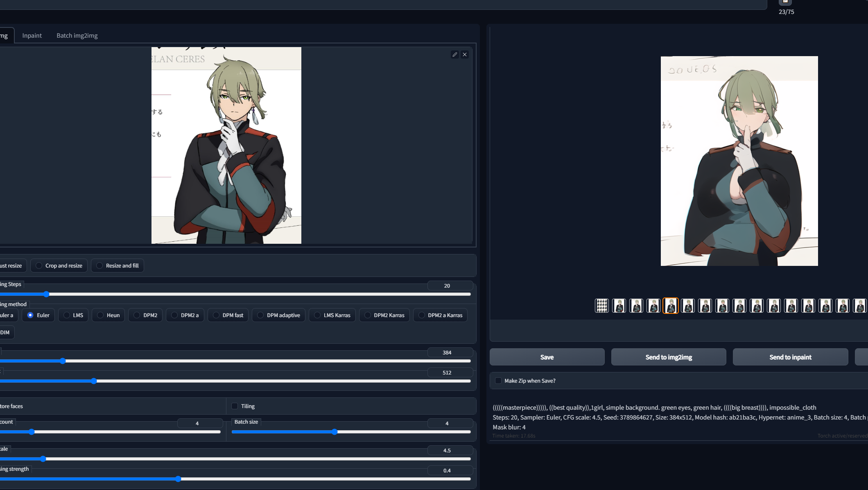Open the grid overview thumbnail in gallery
868x490 pixels.
click(601, 306)
